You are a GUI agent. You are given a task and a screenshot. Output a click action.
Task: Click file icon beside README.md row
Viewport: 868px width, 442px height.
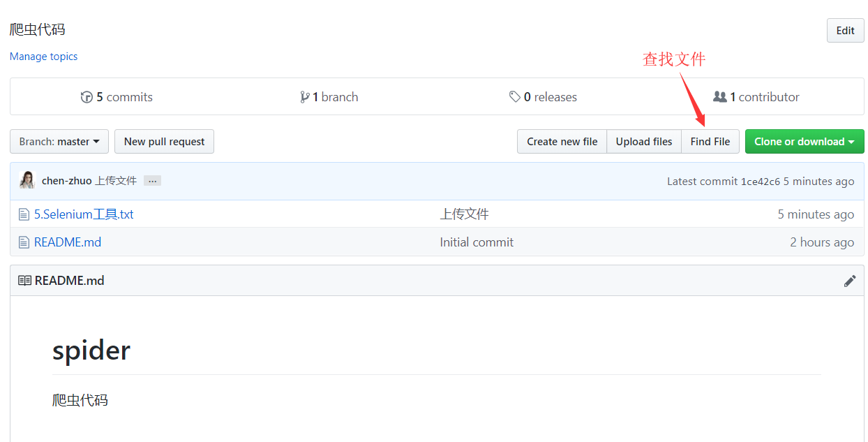coord(24,242)
